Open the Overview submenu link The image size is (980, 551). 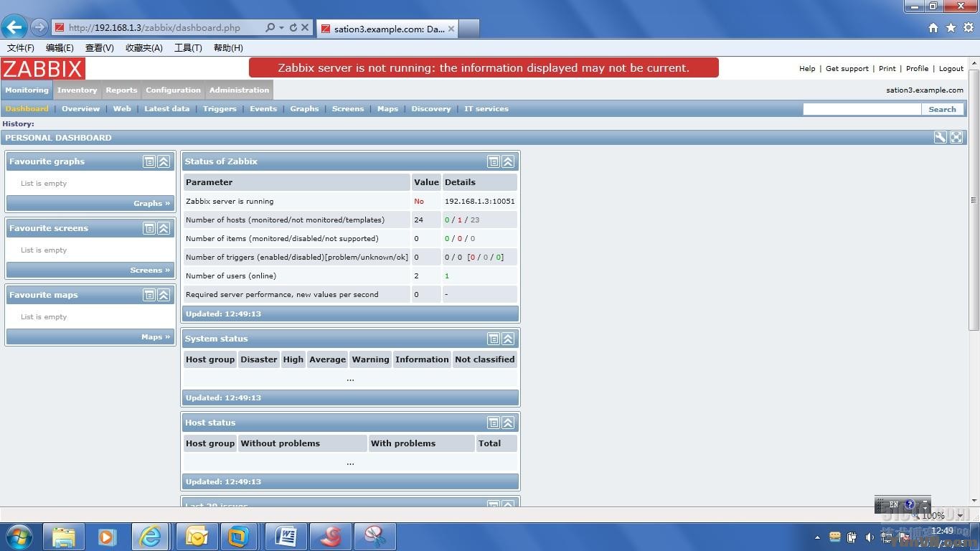click(80, 109)
